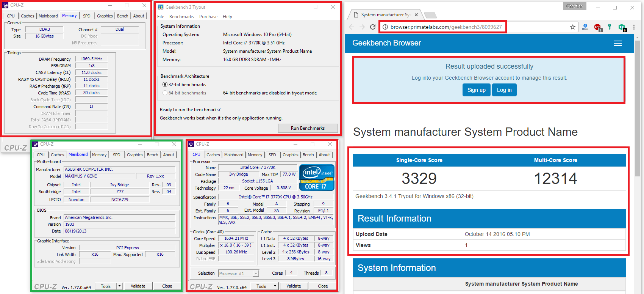Click CPU-Z icon in Memory window title
Image resolution: width=644 pixels, height=294 pixels.
[5, 5]
